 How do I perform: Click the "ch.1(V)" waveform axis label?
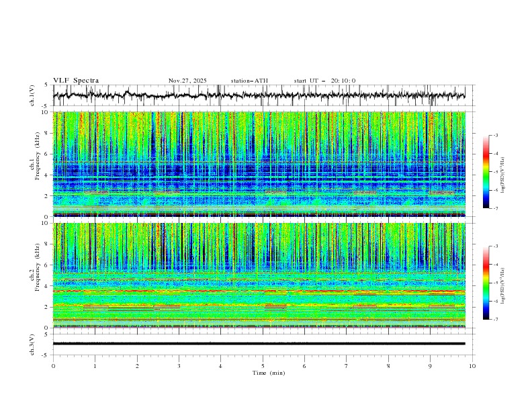(x=32, y=95)
